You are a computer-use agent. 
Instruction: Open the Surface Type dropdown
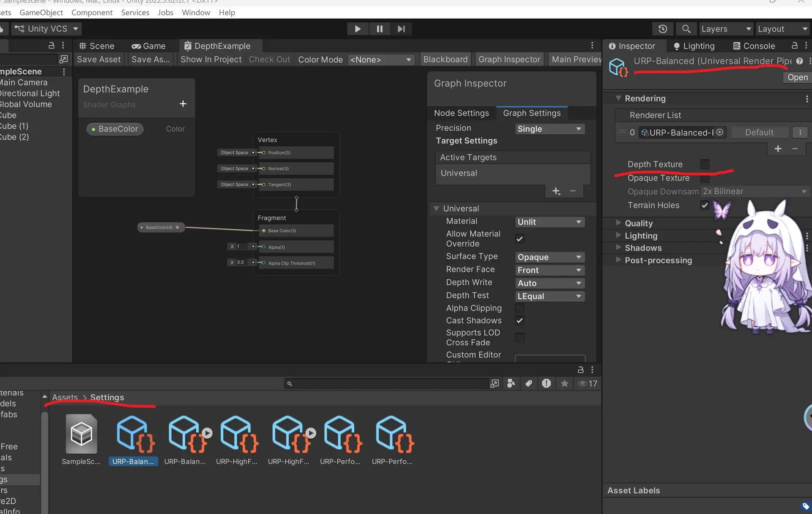(550, 257)
